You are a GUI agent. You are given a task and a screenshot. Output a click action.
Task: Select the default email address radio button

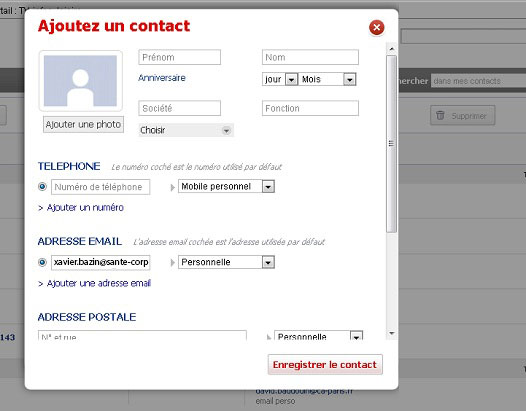click(x=42, y=262)
